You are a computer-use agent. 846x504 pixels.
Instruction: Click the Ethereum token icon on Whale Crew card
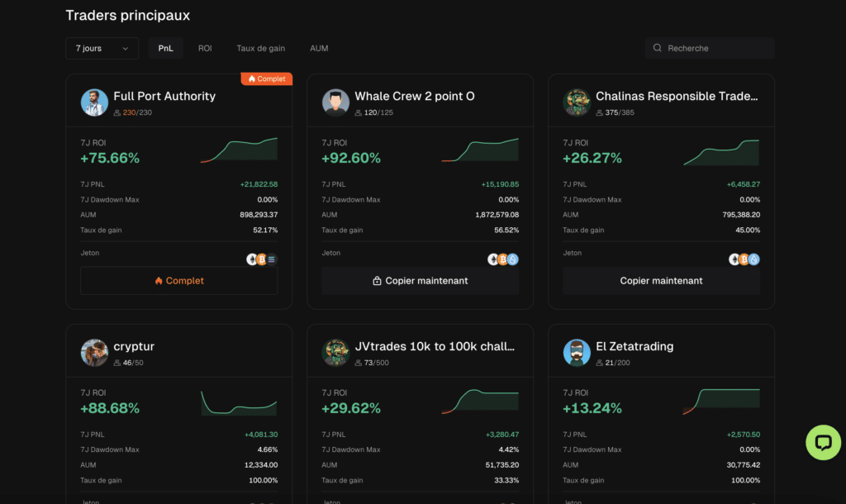(x=493, y=259)
